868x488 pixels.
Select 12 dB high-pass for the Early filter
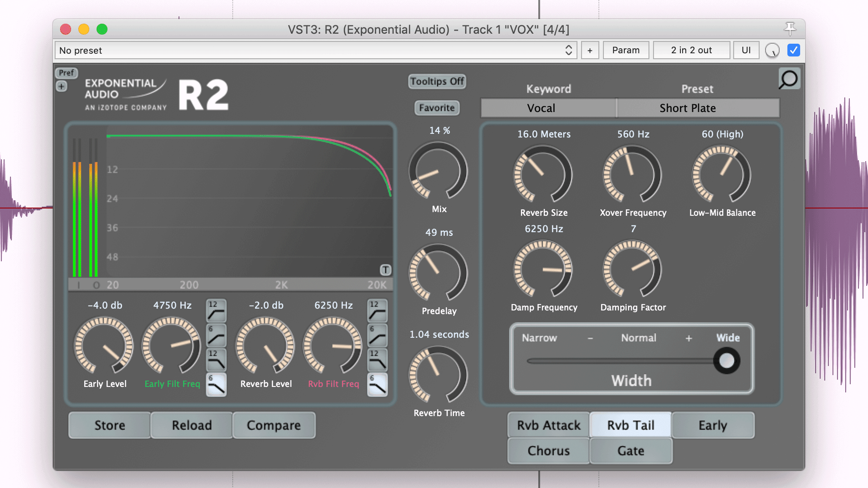[216, 310]
